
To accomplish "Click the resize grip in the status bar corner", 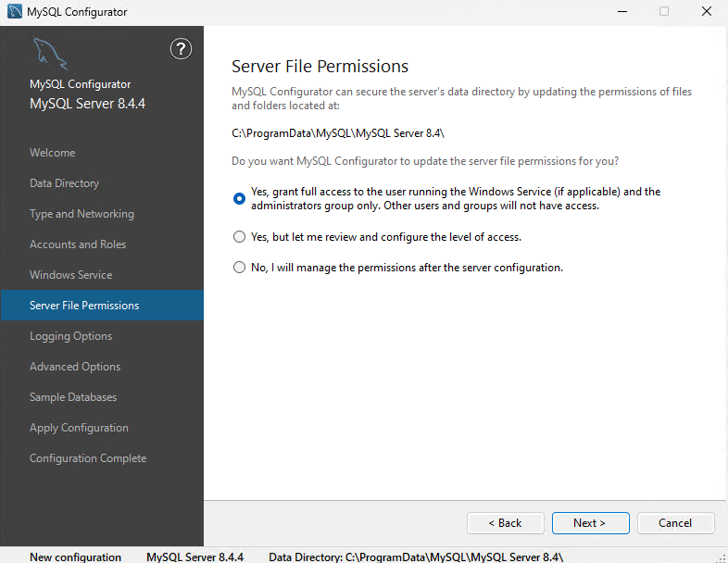I will tap(722, 557).
